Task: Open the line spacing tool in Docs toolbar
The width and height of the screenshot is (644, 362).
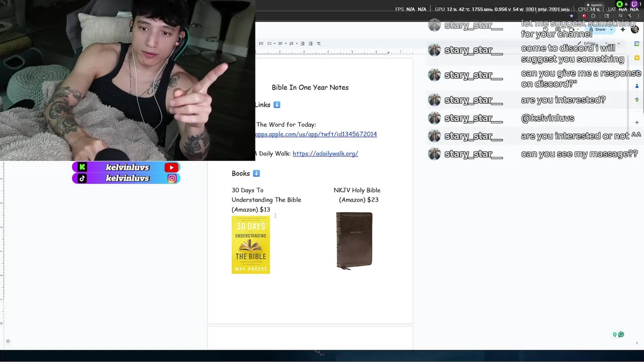Action: [x=261, y=43]
